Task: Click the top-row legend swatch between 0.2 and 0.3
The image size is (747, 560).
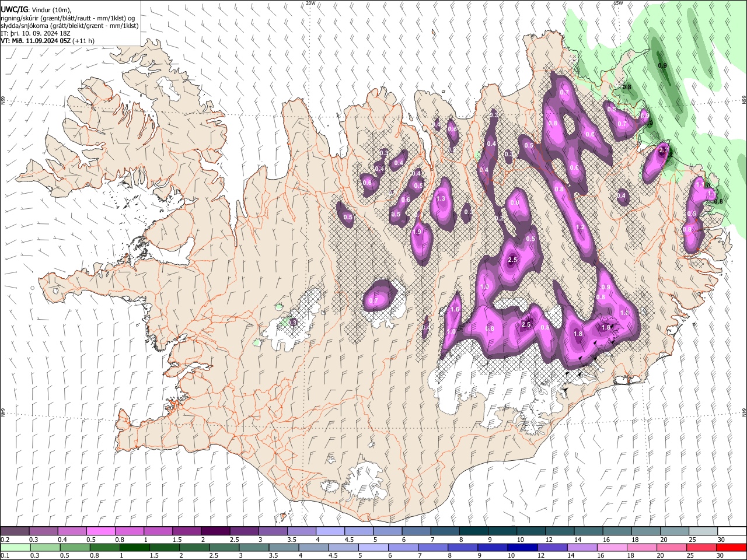Action: 15,531
